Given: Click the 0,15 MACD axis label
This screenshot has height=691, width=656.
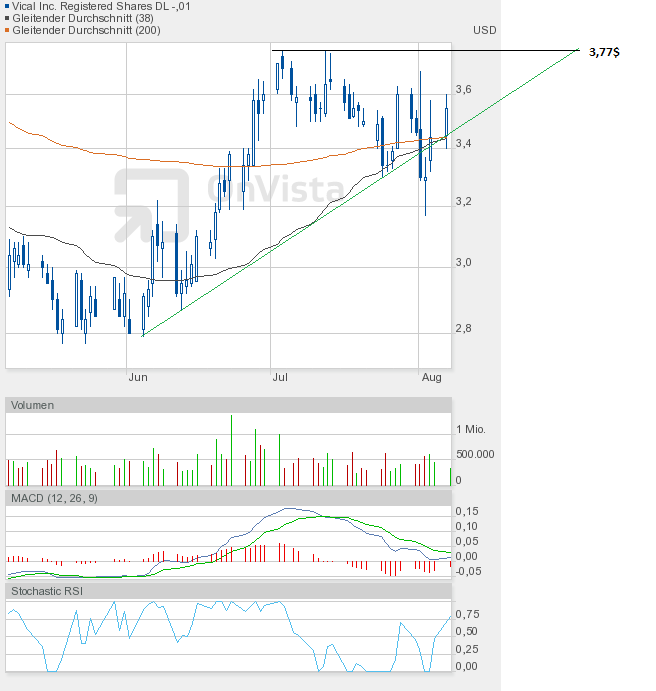Looking at the screenshot, I should coord(465,511).
